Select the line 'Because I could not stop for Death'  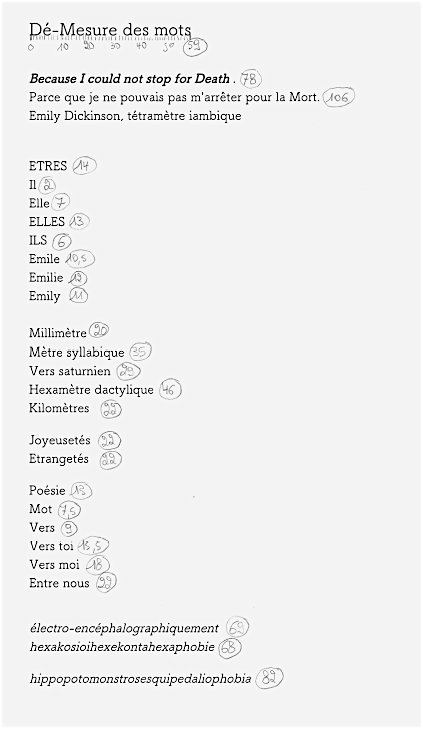[x=130, y=79]
